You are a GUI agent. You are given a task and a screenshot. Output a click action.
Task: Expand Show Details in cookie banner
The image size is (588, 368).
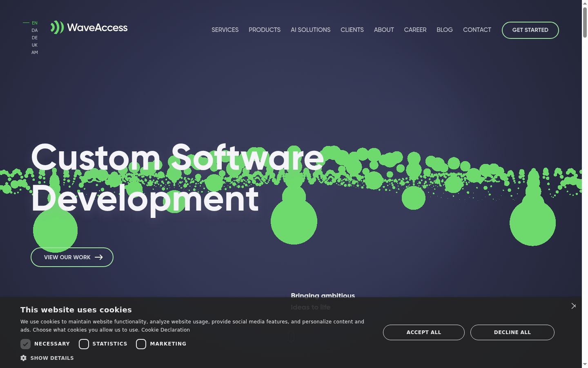(x=47, y=358)
